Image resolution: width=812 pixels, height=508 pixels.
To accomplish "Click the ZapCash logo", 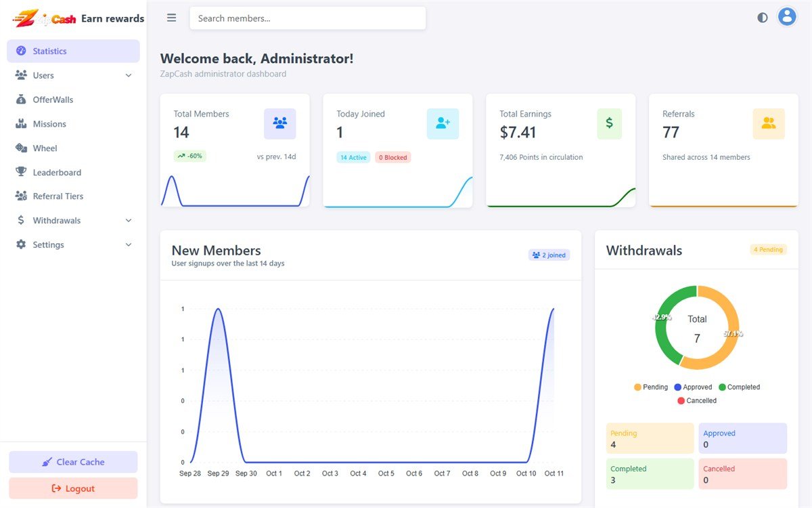I will coord(44,18).
